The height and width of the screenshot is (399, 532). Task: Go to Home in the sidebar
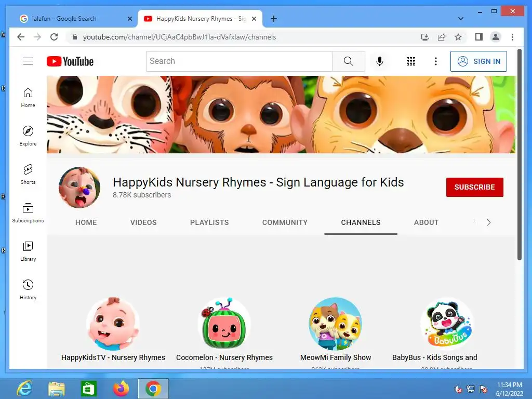(28, 98)
